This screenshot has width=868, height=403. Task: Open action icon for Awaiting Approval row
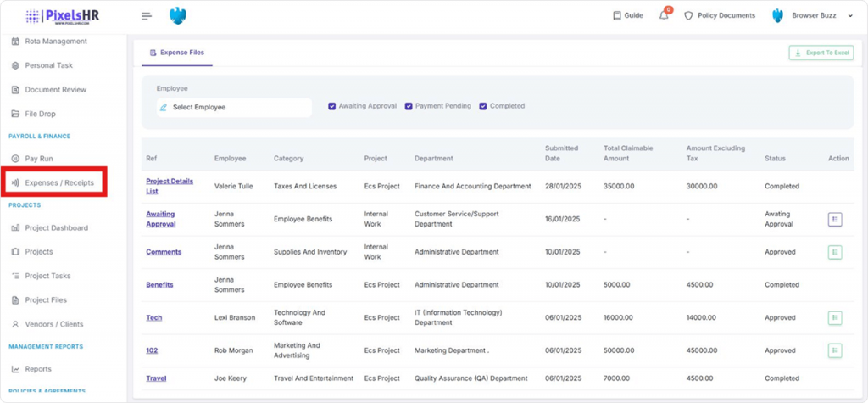(x=835, y=220)
